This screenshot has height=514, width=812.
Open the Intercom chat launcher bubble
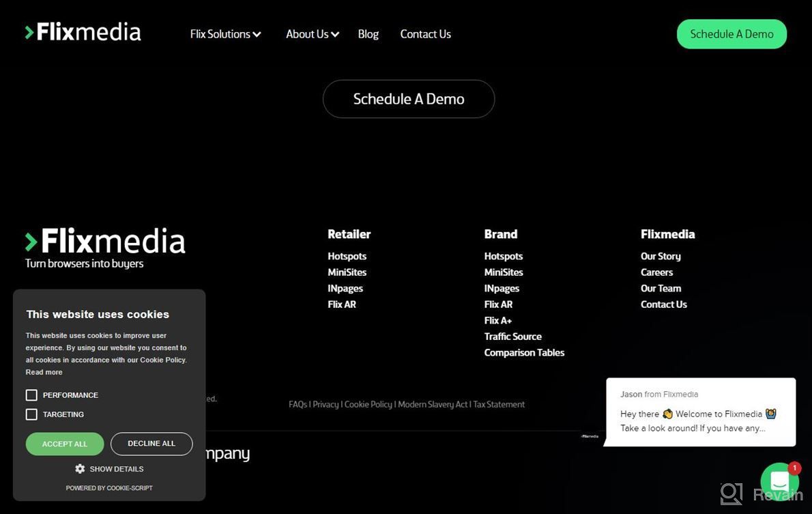click(779, 482)
